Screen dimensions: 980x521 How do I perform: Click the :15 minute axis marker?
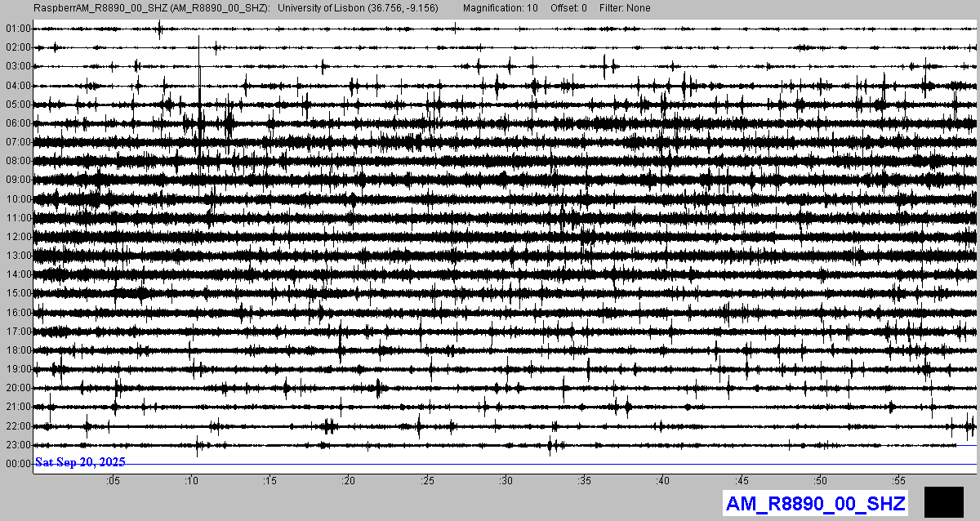[x=270, y=480]
